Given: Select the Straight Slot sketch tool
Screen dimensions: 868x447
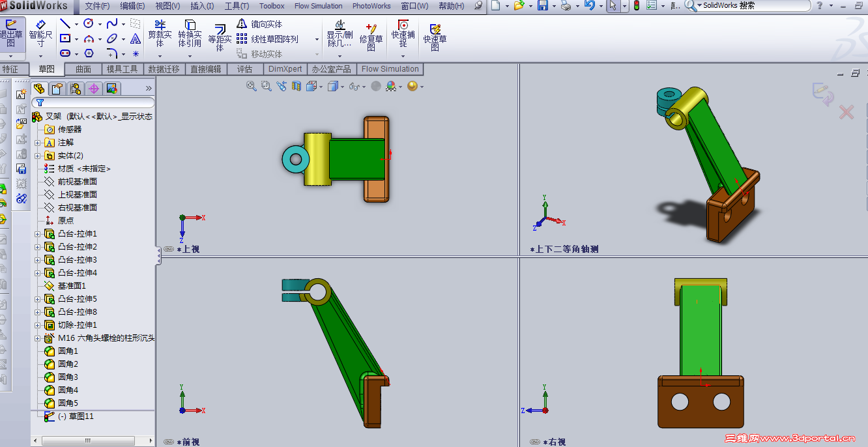Looking at the screenshot, I should click(x=65, y=53).
